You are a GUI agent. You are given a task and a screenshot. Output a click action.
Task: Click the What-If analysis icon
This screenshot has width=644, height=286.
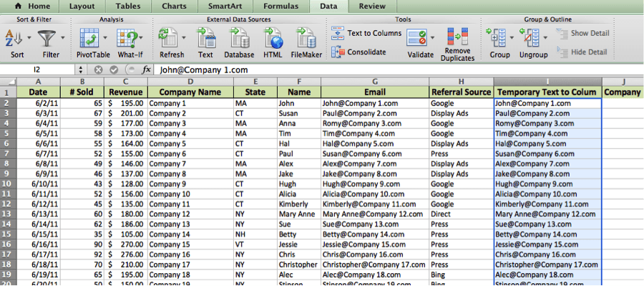coord(127,39)
